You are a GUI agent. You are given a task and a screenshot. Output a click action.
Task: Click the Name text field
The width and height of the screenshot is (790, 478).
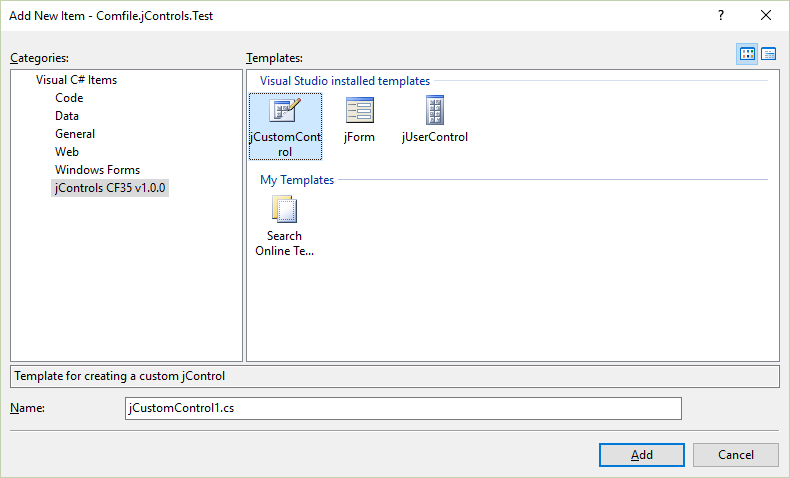[x=402, y=408]
